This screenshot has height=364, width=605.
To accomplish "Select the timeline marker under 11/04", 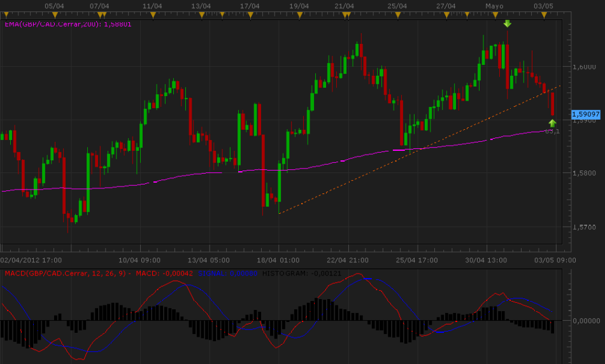I will [153, 14].
